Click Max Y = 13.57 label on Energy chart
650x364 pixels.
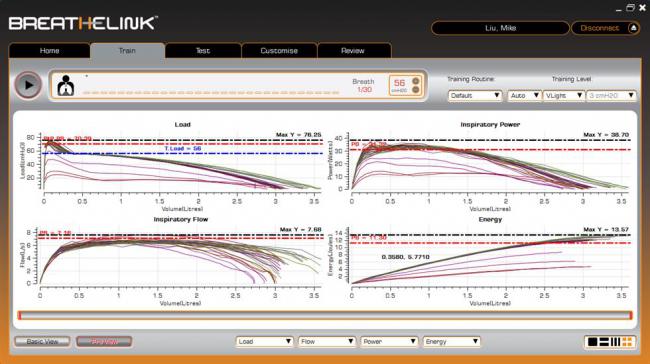point(606,229)
